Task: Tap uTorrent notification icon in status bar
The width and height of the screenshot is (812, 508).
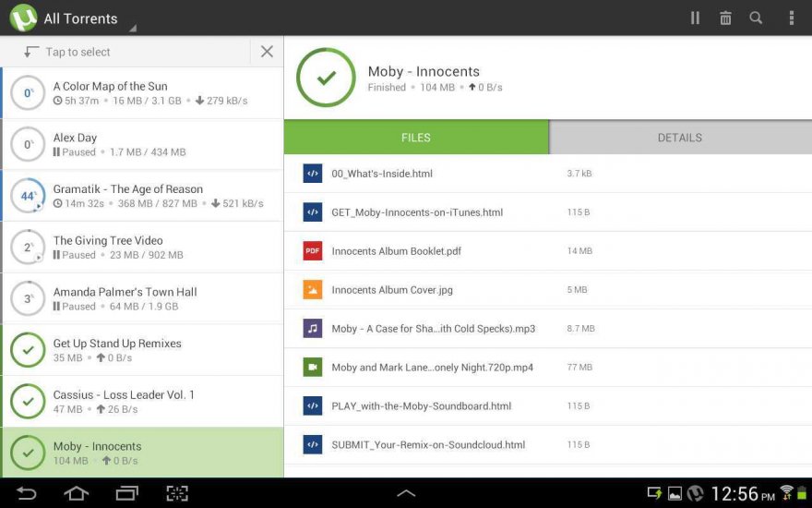Action: [695, 493]
